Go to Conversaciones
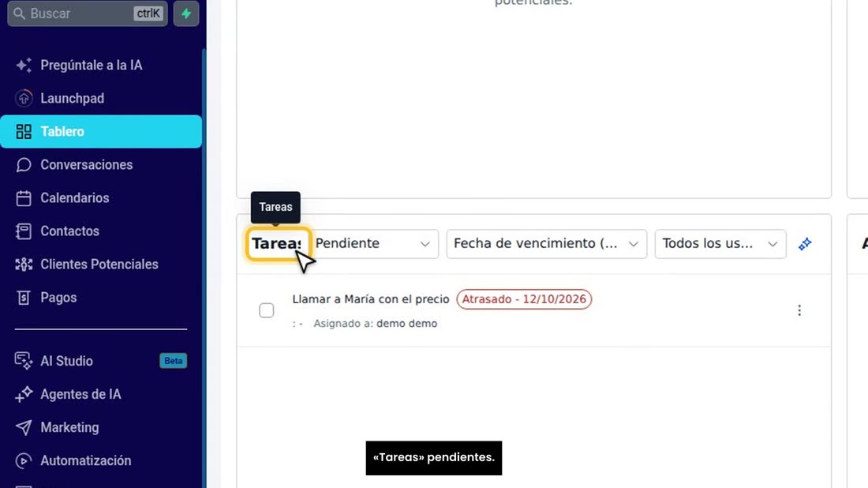The height and width of the screenshot is (488, 868). click(101, 165)
